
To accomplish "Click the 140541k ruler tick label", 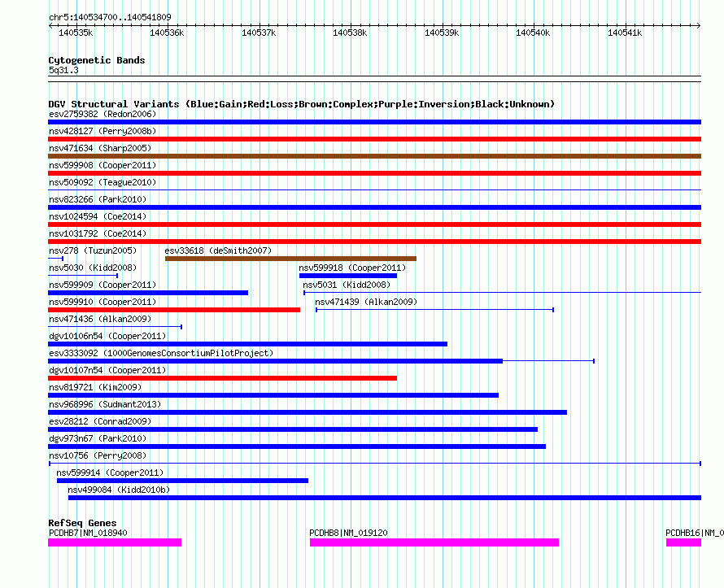I will tap(624, 33).
